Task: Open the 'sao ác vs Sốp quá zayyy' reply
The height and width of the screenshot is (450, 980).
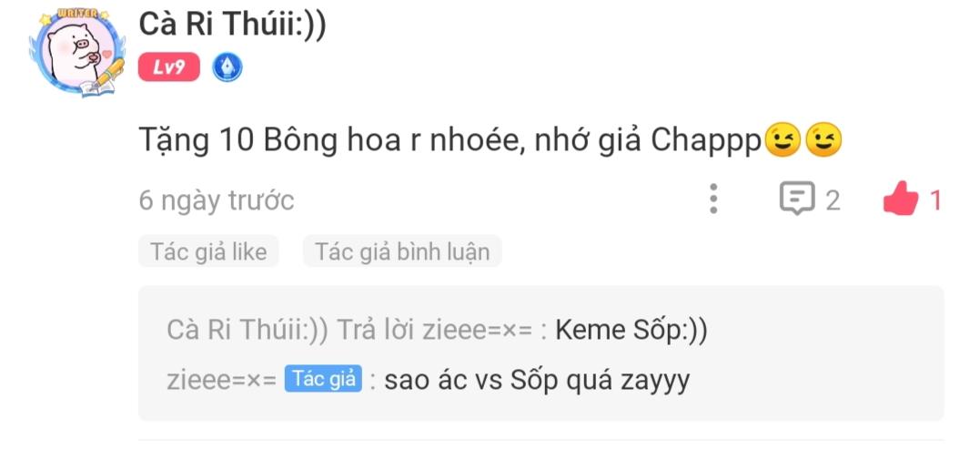Action: [x=537, y=381]
